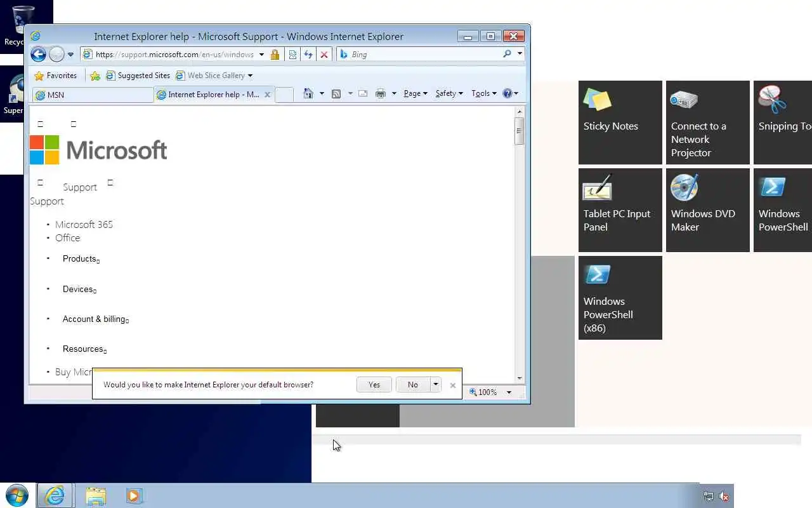
Task: Expand the Resources menu on page
Action: pyautogui.click(x=84, y=349)
